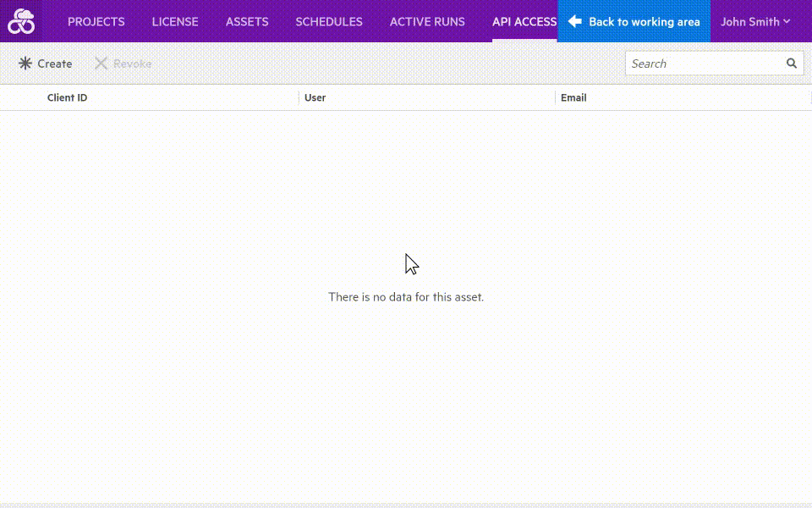Open the PROJECTS tab
This screenshot has width=812, height=508.
tap(96, 21)
